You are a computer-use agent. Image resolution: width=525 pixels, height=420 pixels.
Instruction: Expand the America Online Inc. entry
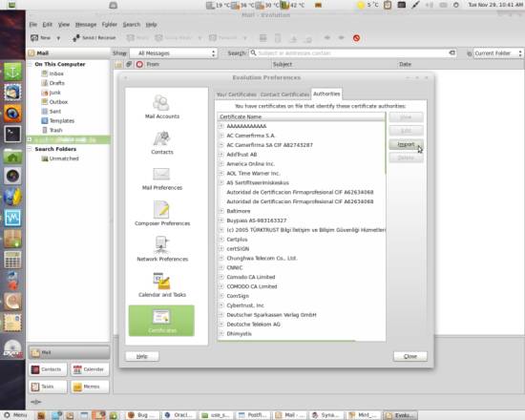[x=221, y=164]
